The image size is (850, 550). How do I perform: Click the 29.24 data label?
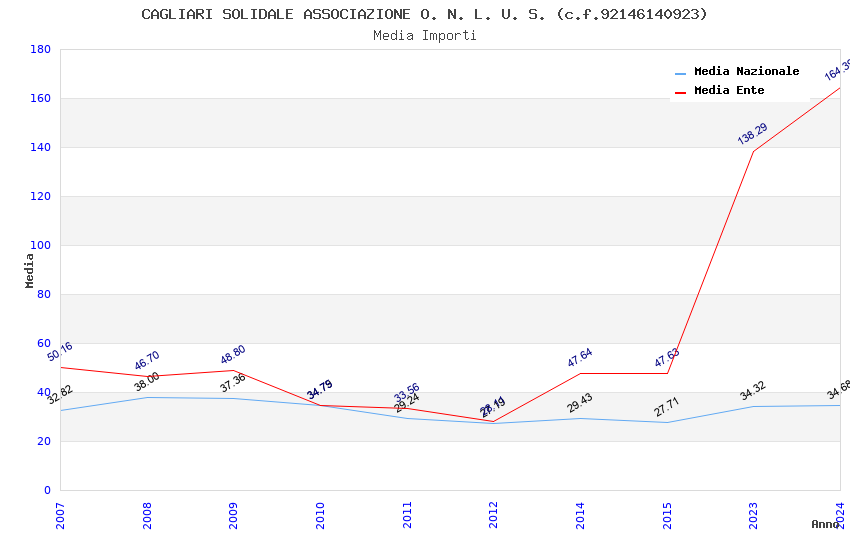pos(407,403)
